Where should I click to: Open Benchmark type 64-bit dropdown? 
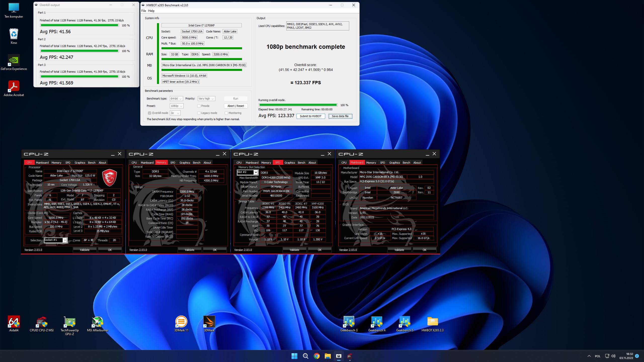[x=176, y=99]
